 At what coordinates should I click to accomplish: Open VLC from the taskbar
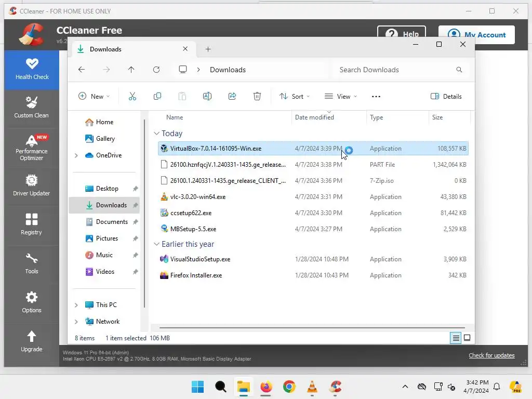pos(312,387)
